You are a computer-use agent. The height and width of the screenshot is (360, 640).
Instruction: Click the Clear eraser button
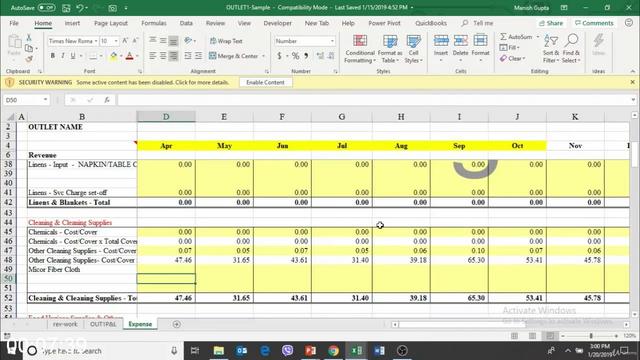click(512, 59)
